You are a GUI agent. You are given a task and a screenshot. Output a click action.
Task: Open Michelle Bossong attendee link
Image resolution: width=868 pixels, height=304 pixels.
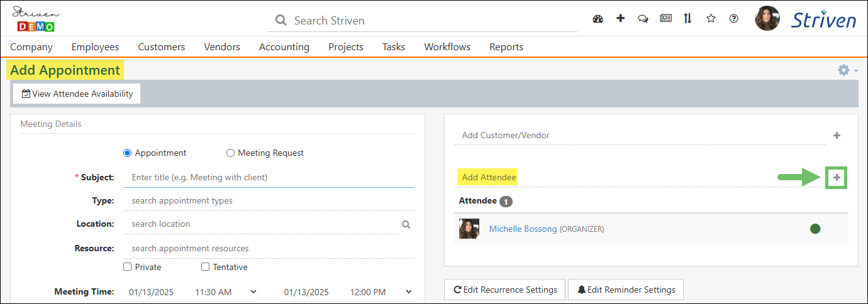point(523,229)
